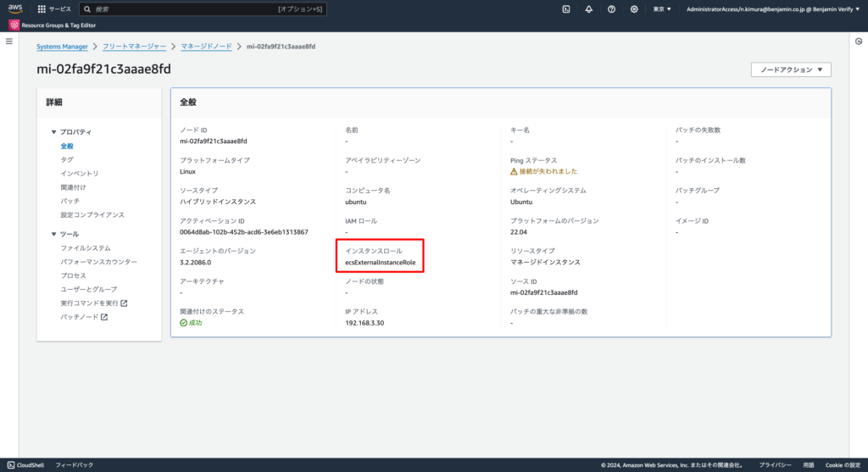Click IP address 192.168.3.30
The image size is (868, 472).
tap(364, 323)
